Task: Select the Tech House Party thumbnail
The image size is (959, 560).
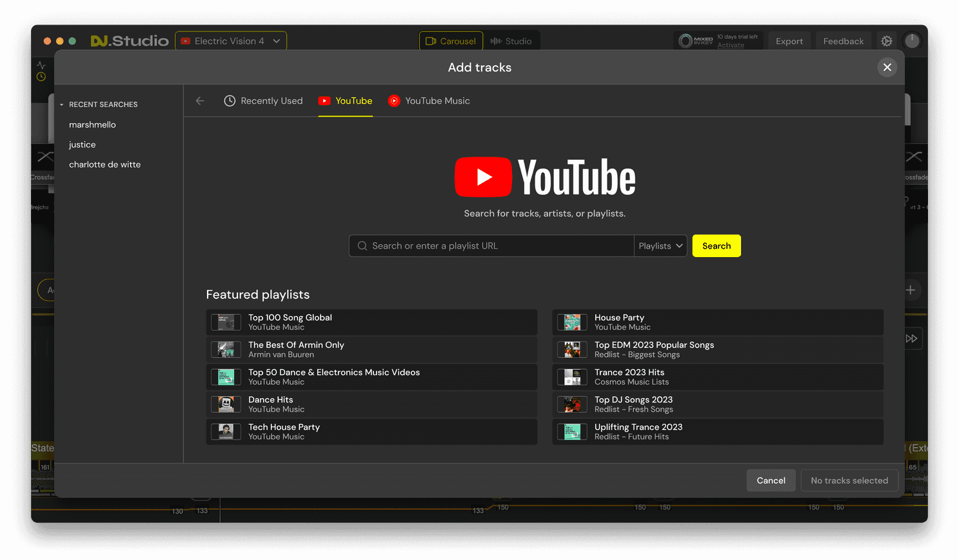Action: (x=226, y=432)
